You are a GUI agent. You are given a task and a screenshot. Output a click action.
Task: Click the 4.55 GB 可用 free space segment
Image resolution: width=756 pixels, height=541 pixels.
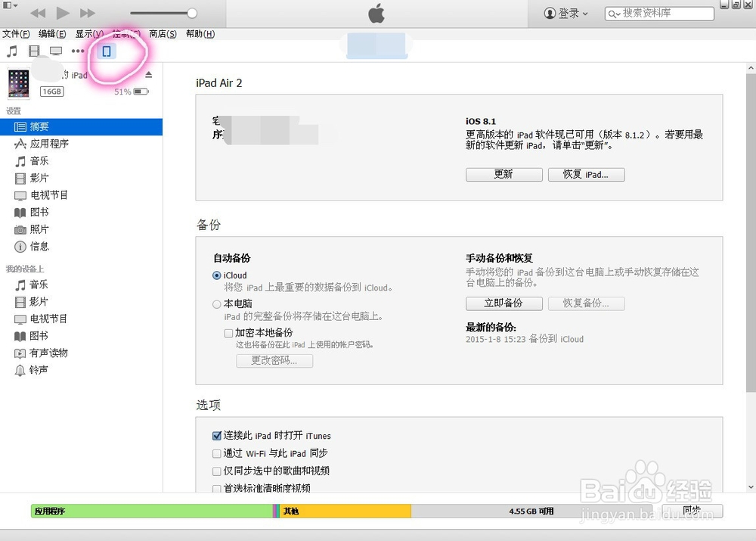(x=531, y=511)
